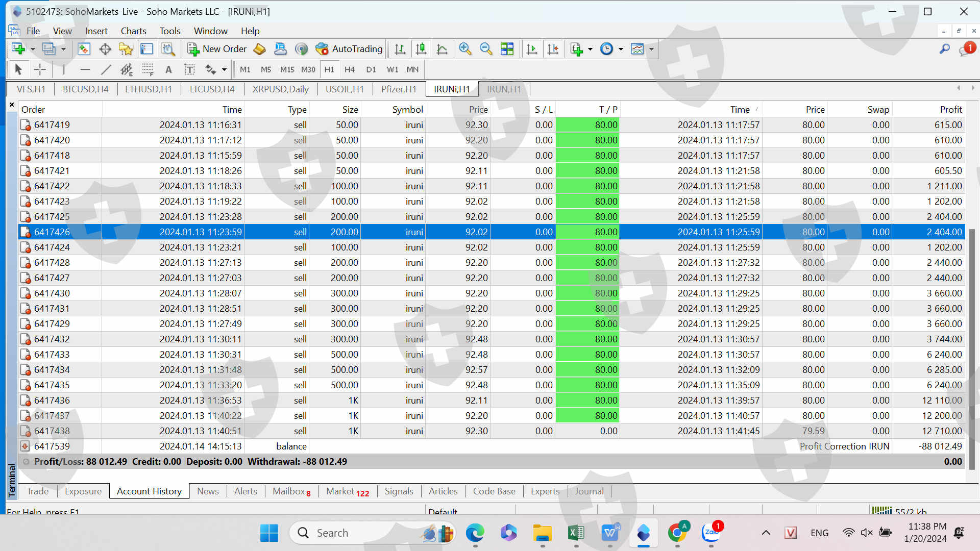
Task: Open the Charts menu
Action: [133, 31]
